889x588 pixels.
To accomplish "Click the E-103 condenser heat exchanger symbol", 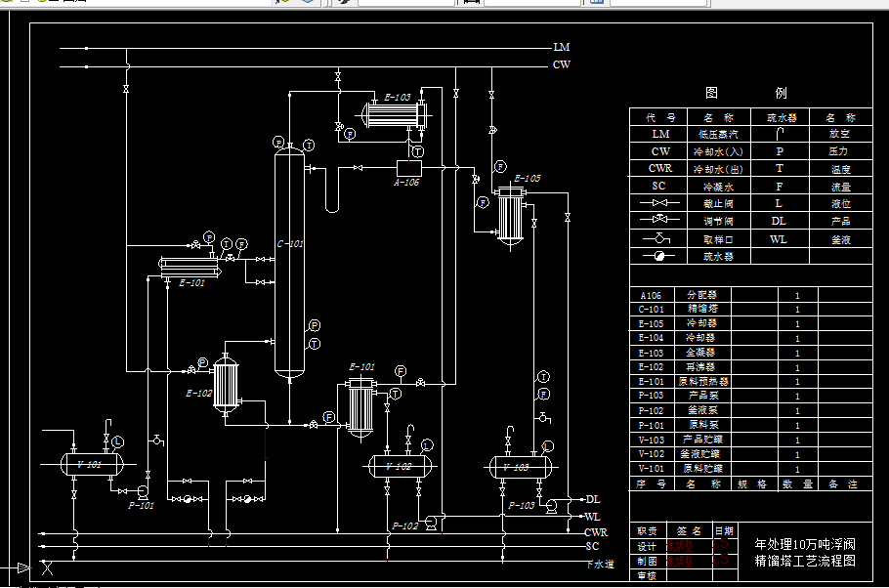I will tap(395, 115).
